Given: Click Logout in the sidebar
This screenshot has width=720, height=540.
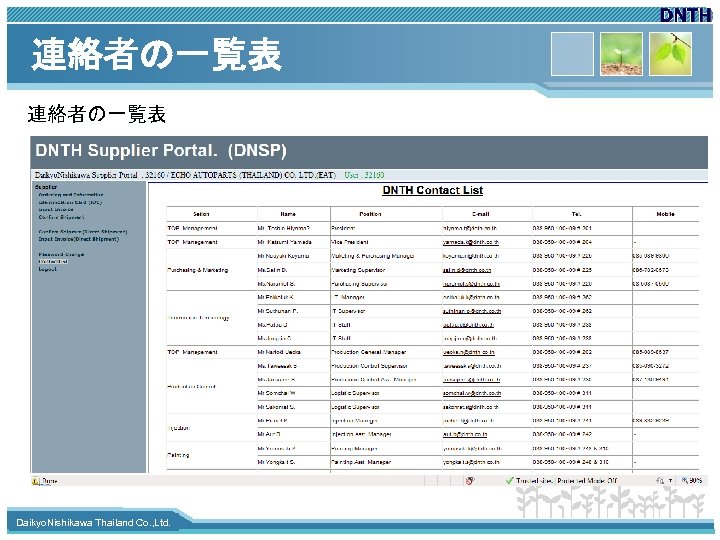Looking at the screenshot, I should pos(48,269).
